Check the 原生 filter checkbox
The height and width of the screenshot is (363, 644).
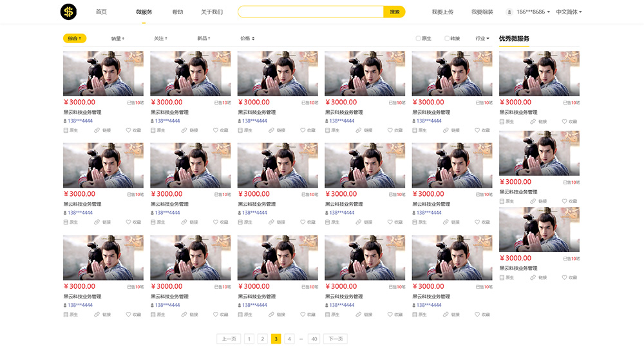point(418,38)
